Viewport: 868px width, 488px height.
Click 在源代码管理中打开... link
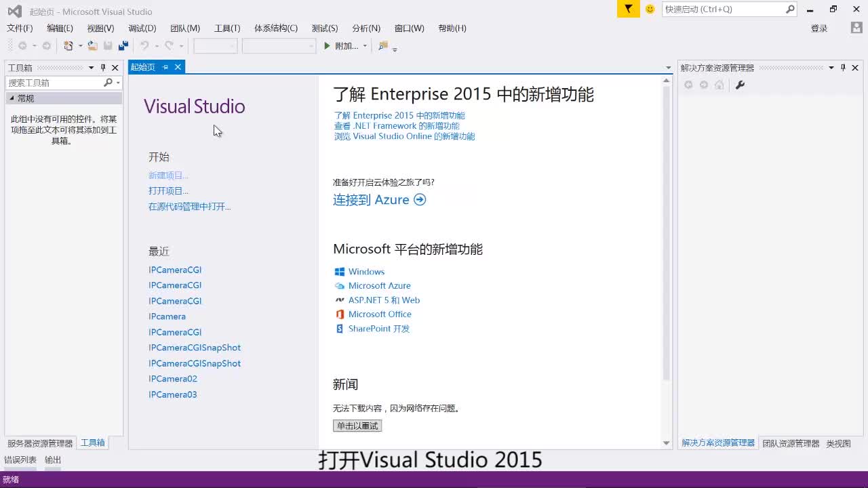189,207
